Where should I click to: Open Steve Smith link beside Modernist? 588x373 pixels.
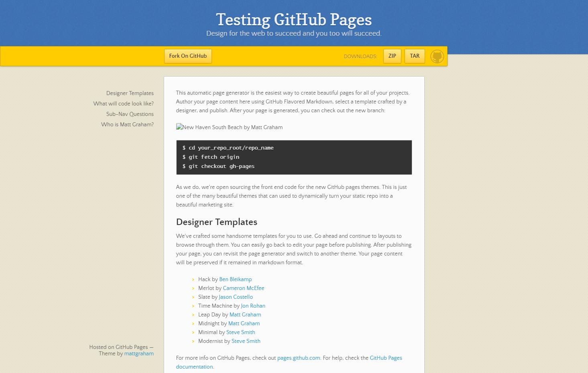click(x=246, y=341)
